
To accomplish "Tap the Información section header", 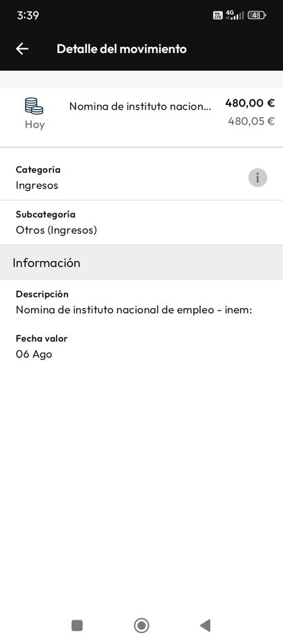I will pyautogui.click(x=141, y=263).
